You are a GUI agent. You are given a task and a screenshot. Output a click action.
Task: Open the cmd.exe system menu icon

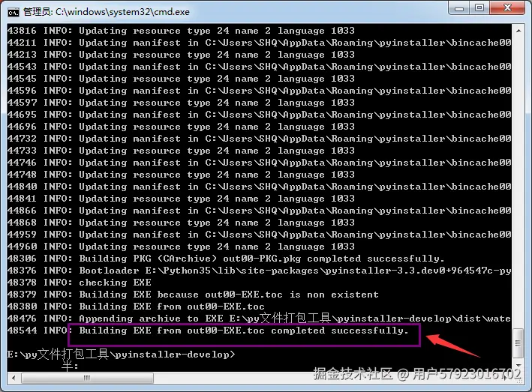(x=14, y=13)
